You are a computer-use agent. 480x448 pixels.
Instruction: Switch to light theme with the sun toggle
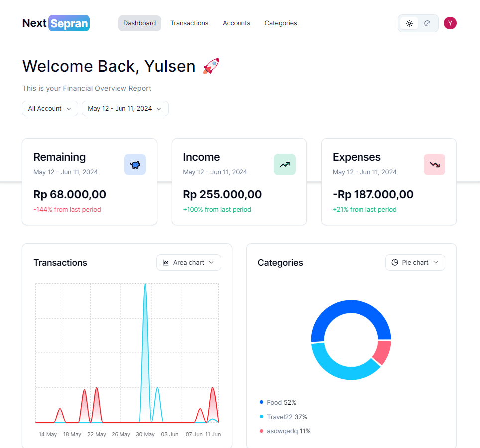pos(409,23)
